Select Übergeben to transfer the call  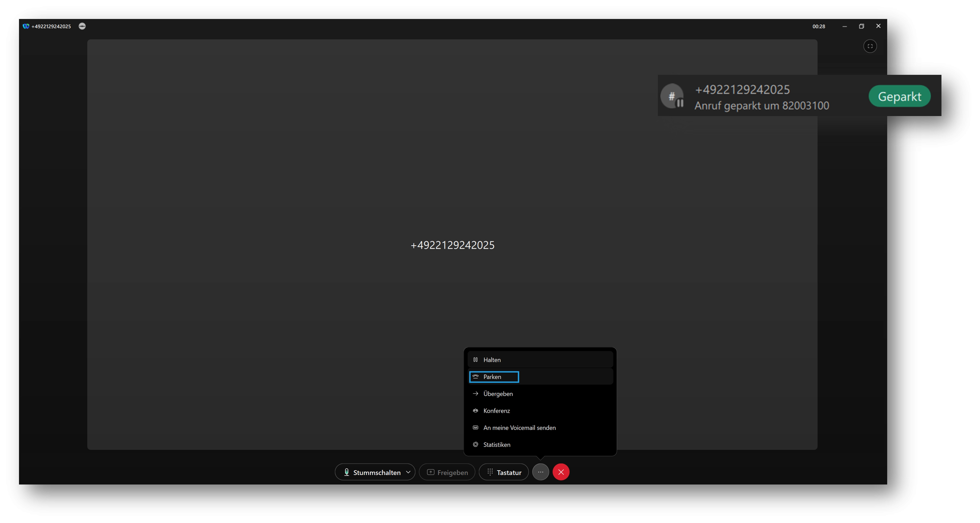[498, 393]
